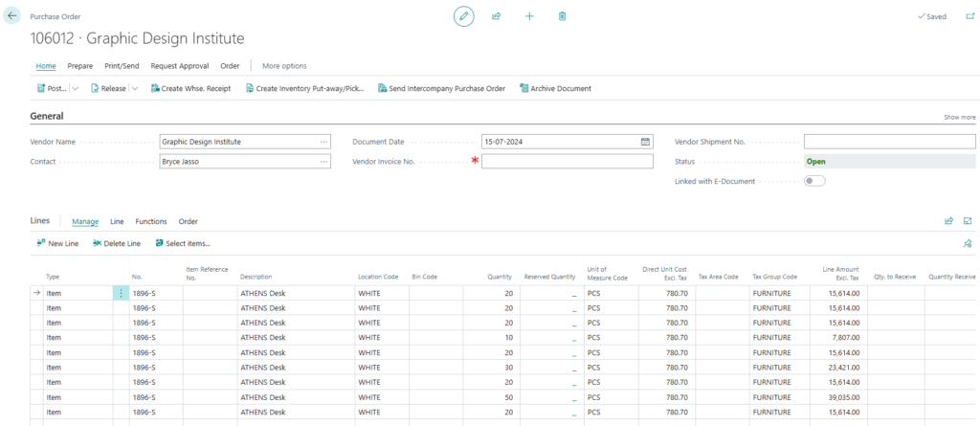Click Show more in General section
Screen dimensions: 980x426
click(x=960, y=117)
